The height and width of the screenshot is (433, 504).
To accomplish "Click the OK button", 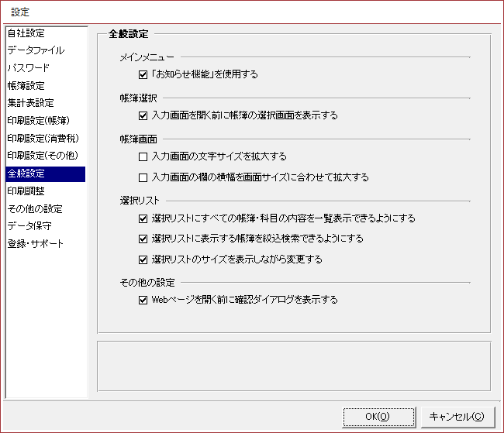I will (378, 416).
